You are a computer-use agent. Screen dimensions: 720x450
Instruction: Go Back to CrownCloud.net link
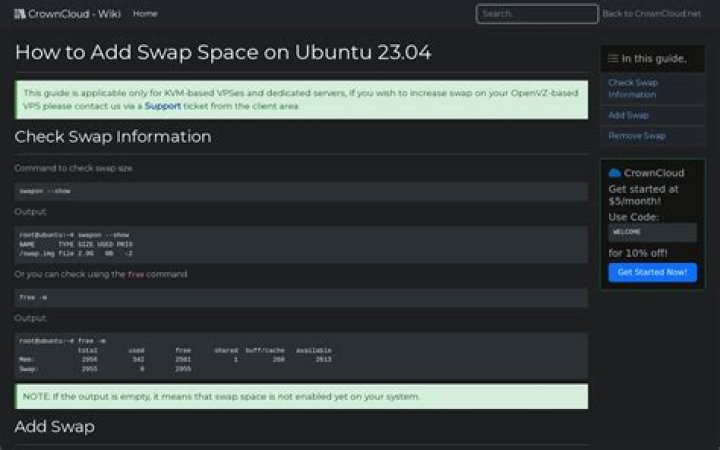(x=651, y=14)
